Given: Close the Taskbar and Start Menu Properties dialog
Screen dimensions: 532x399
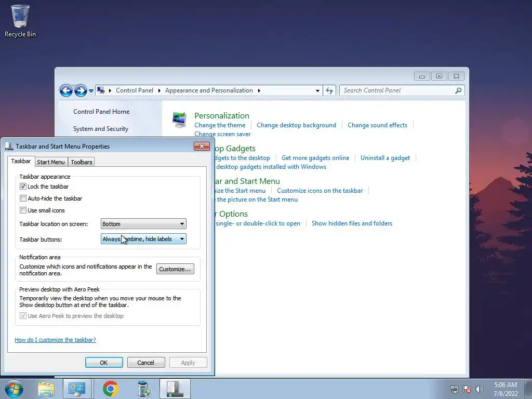Looking at the screenshot, I should (x=202, y=146).
